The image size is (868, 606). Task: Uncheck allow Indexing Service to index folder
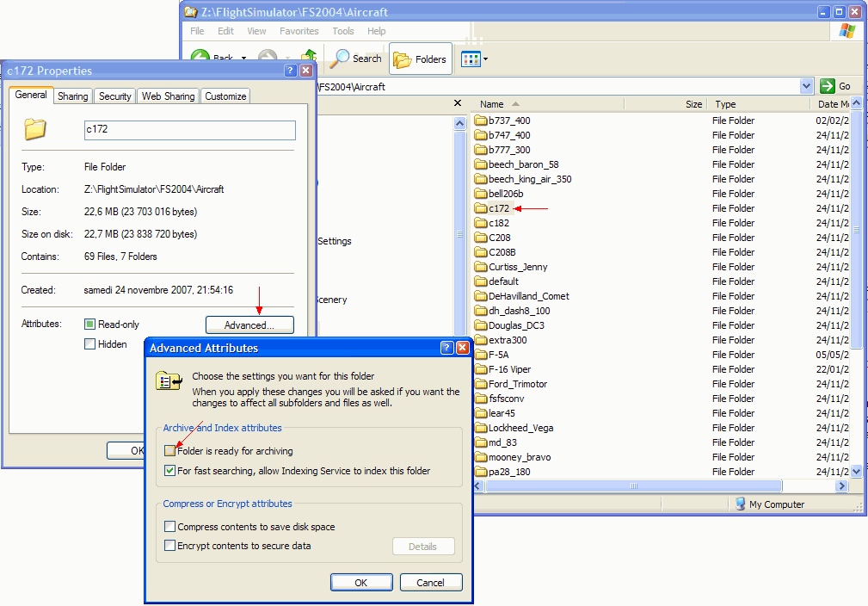tap(170, 471)
